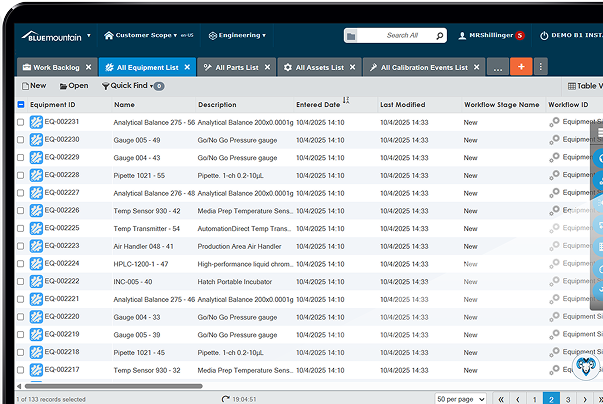This screenshot has height=404, width=603.
Task: Click the ram mascot help icon
Action: (589, 369)
